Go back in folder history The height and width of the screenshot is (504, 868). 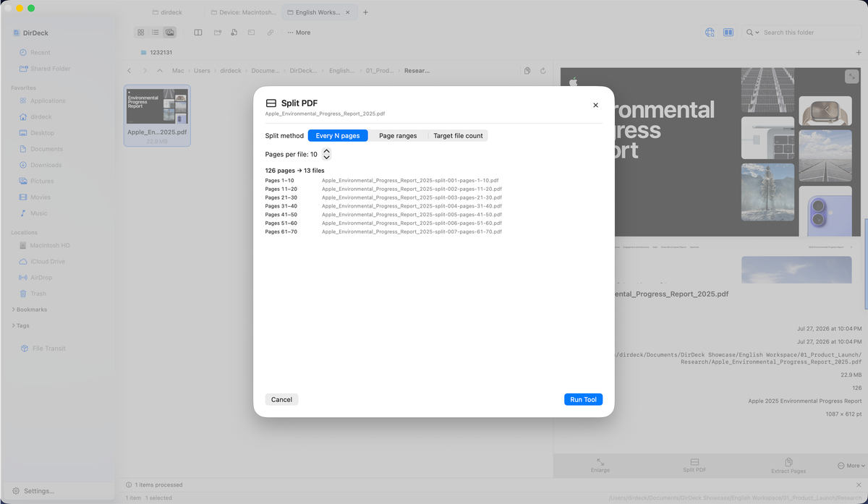tap(129, 71)
